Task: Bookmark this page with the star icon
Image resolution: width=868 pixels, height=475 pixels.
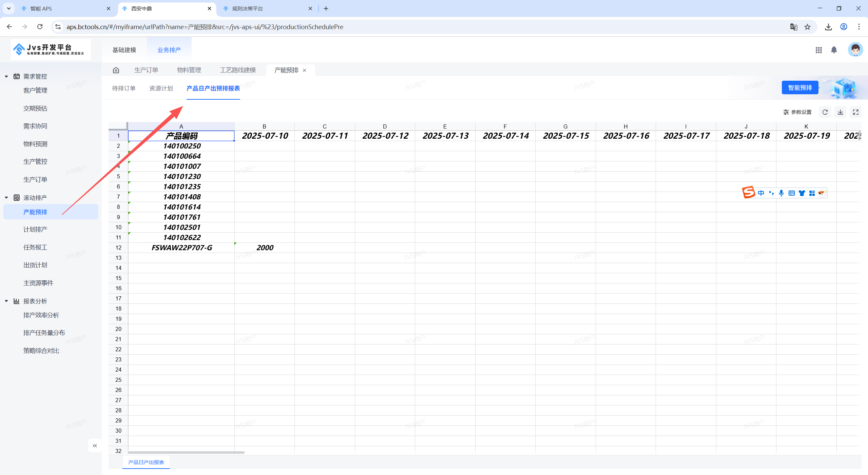Action: click(x=807, y=27)
